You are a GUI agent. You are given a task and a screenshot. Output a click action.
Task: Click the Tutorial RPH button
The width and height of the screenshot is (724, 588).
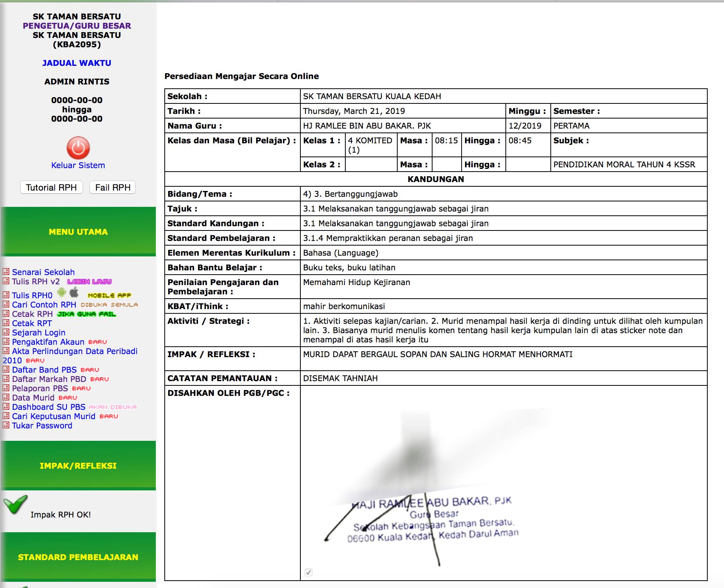click(x=51, y=187)
